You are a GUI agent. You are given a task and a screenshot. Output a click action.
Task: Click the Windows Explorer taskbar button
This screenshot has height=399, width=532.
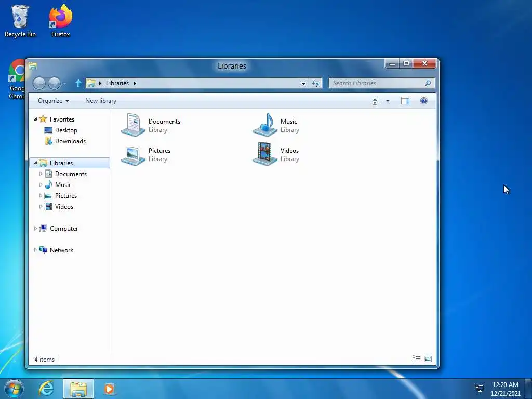[x=78, y=389]
